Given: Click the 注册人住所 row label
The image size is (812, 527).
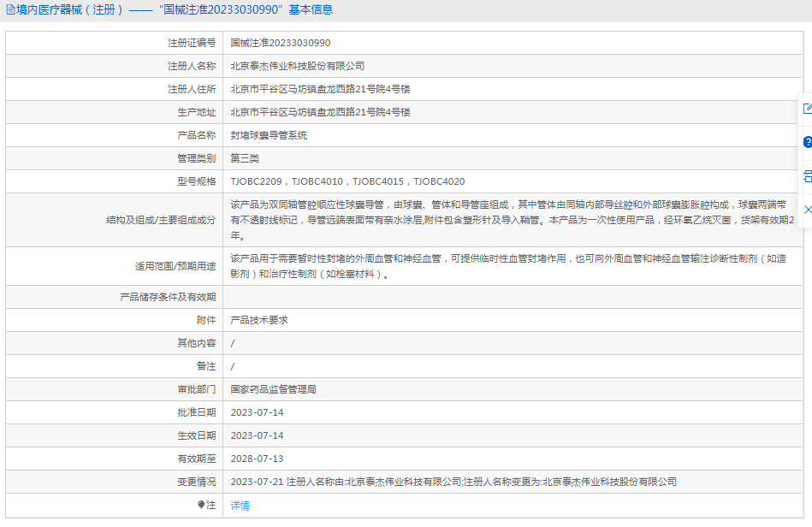Looking at the screenshot, I should (x=192, y=89).
